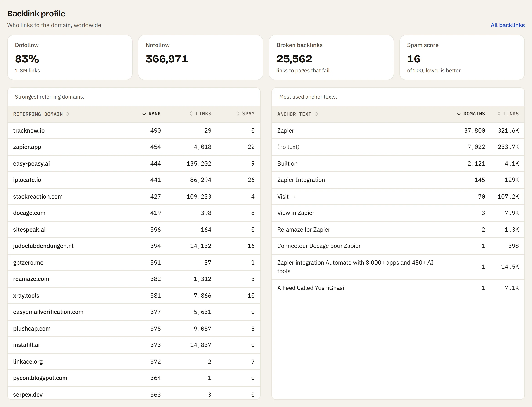Select the Broken backlinks 25,562 value

[294, 59]
